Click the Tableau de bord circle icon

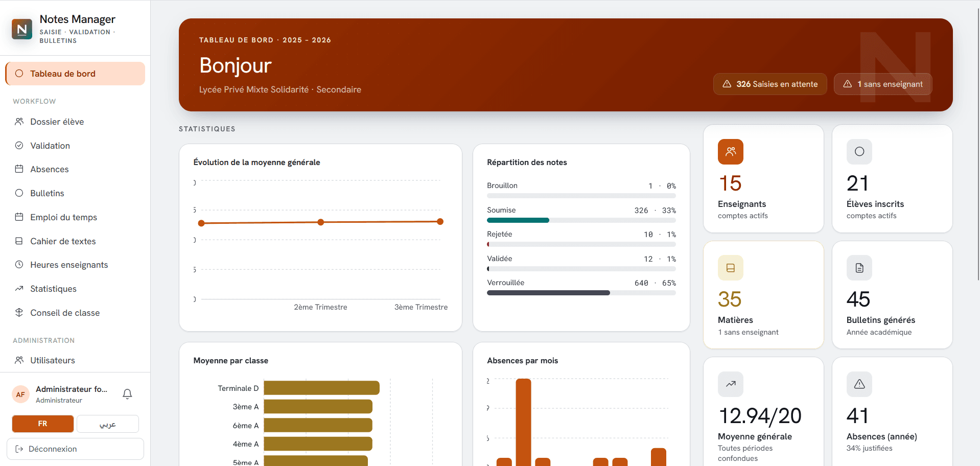(19, 74)
